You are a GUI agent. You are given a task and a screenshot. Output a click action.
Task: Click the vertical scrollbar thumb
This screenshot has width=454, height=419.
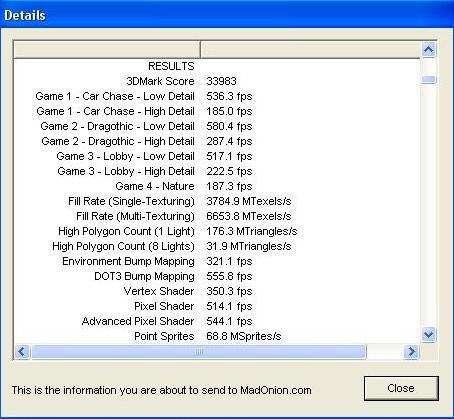coord(428,79)
